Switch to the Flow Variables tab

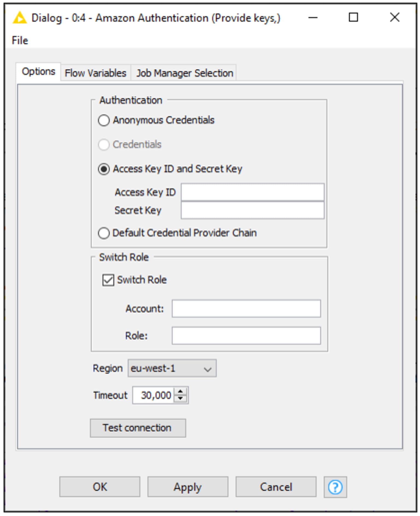(x=95, y=73)
